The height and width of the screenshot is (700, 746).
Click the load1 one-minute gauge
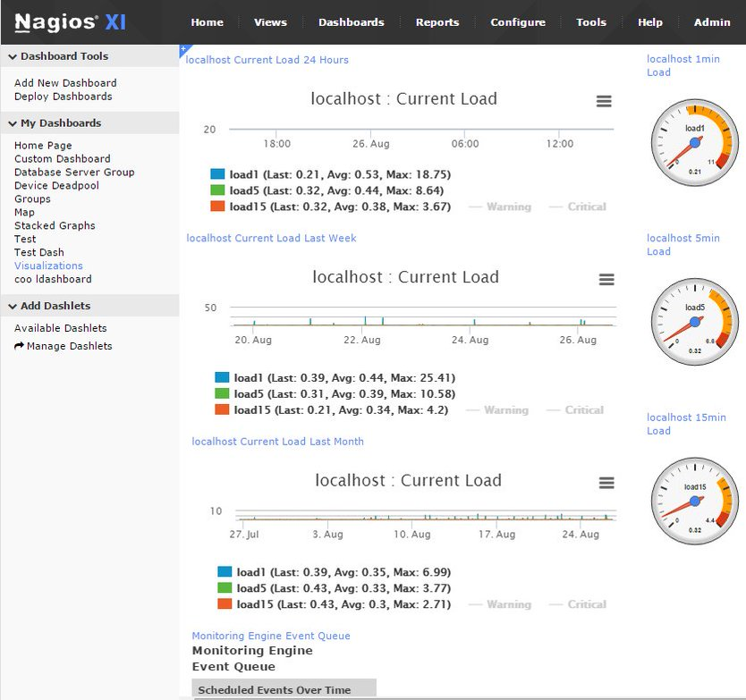click(695, 142)
